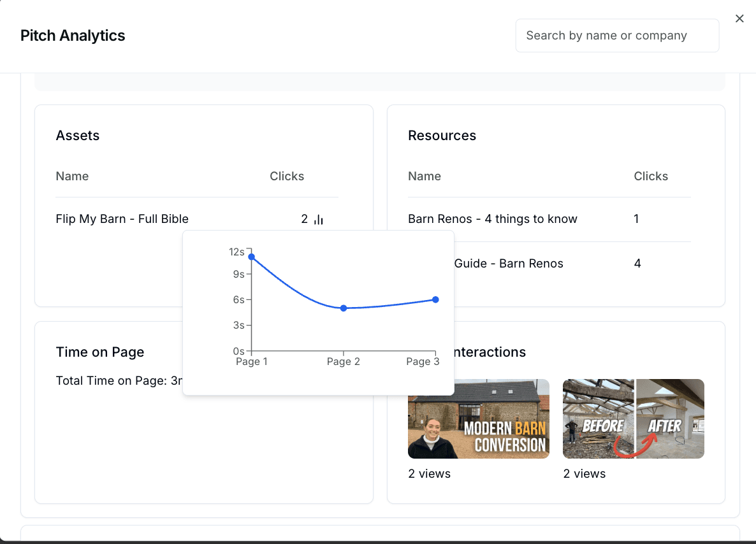
Task: Click the 2 views label under Before After video
Action: 585,474
